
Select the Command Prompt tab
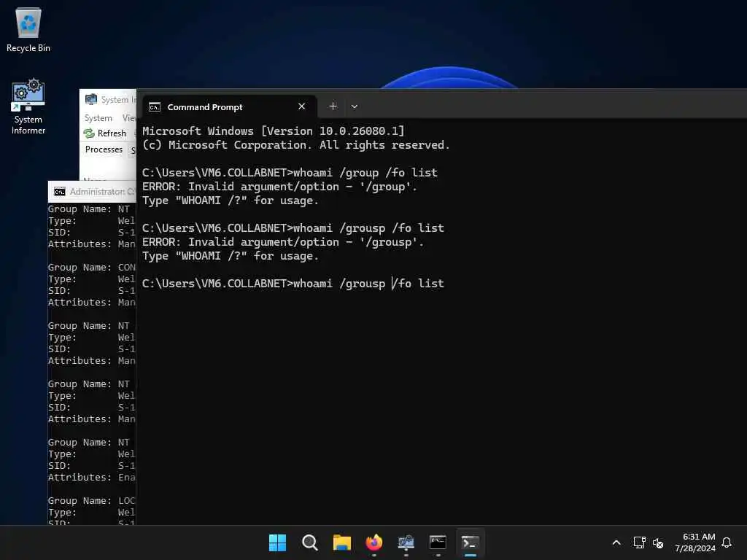click(x=230, y=107)
